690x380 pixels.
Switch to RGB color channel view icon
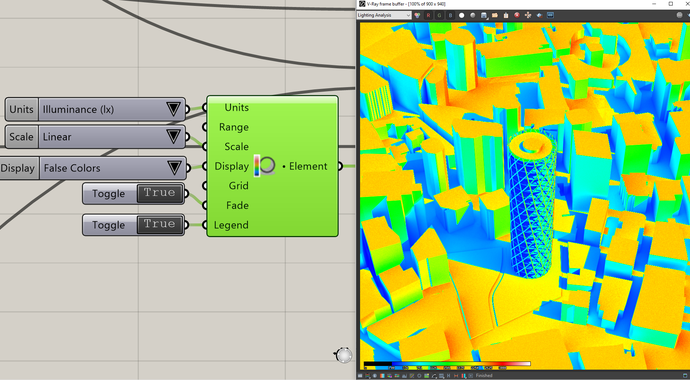pyautogui.click(x=418, y=15)
